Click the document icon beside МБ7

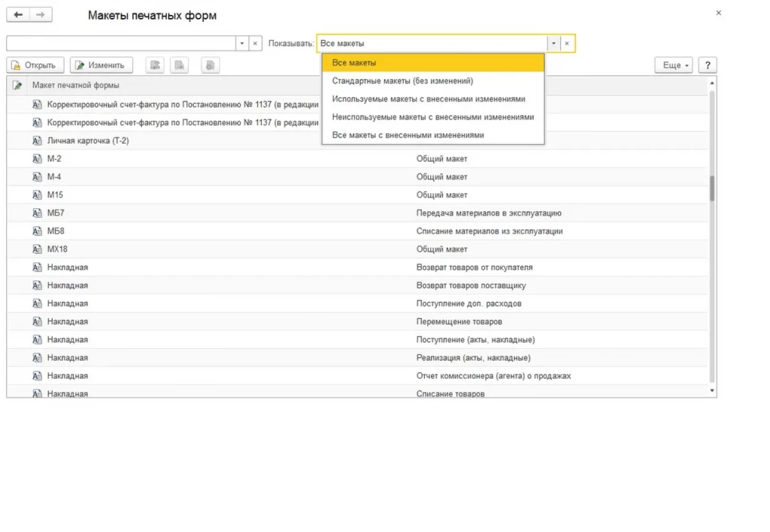37,213
